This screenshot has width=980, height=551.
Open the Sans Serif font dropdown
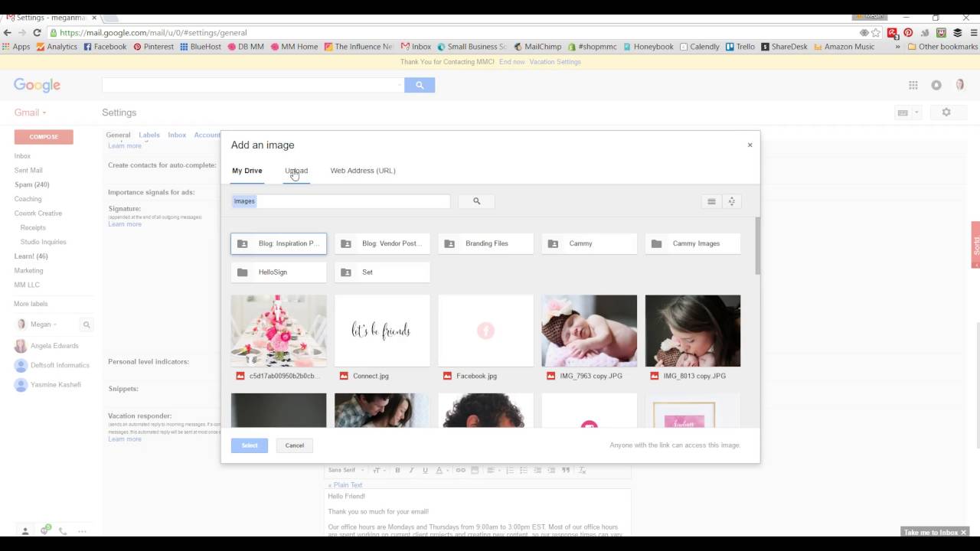point(346,471)
